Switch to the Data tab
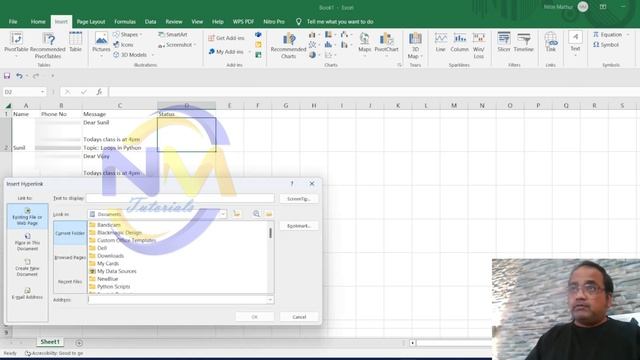This screenshot has width=640, height=360. tap(151, 22)
